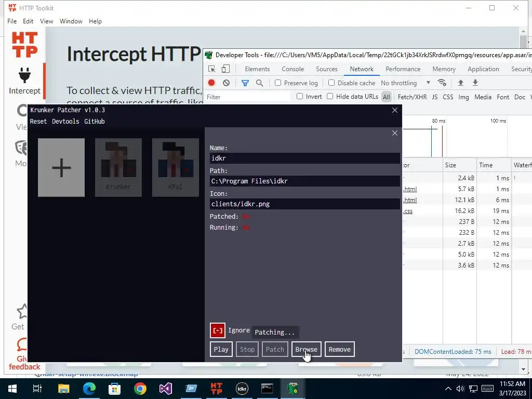The image size is (532, 399).
Task: Switch to the Performance tab in DevTools
Action: [403, 69]
